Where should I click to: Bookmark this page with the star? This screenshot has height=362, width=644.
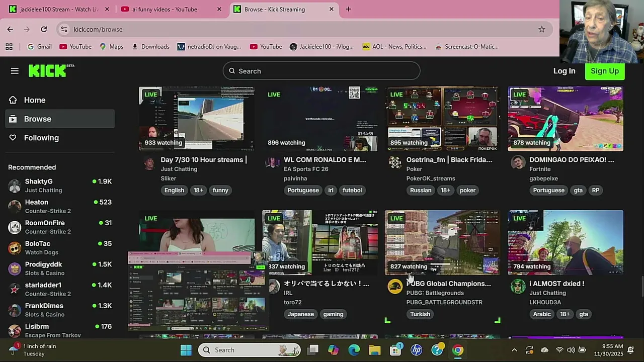(x=541, y=29)
